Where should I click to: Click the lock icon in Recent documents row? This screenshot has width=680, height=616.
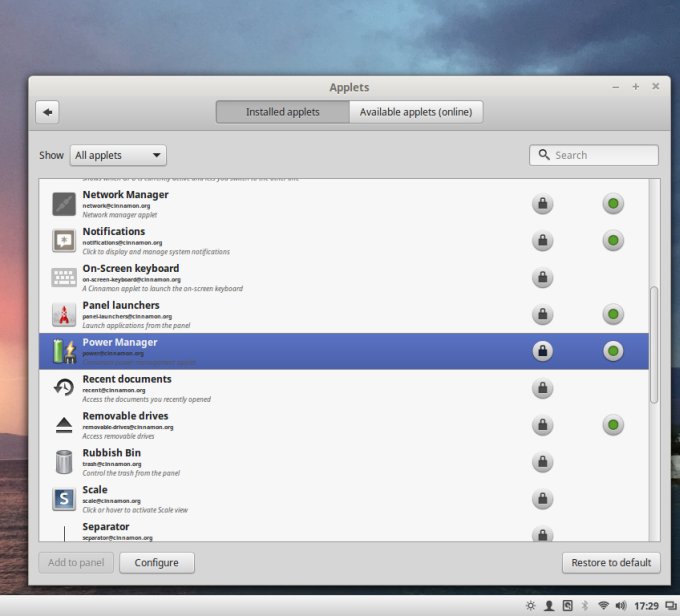pos(543,388)
